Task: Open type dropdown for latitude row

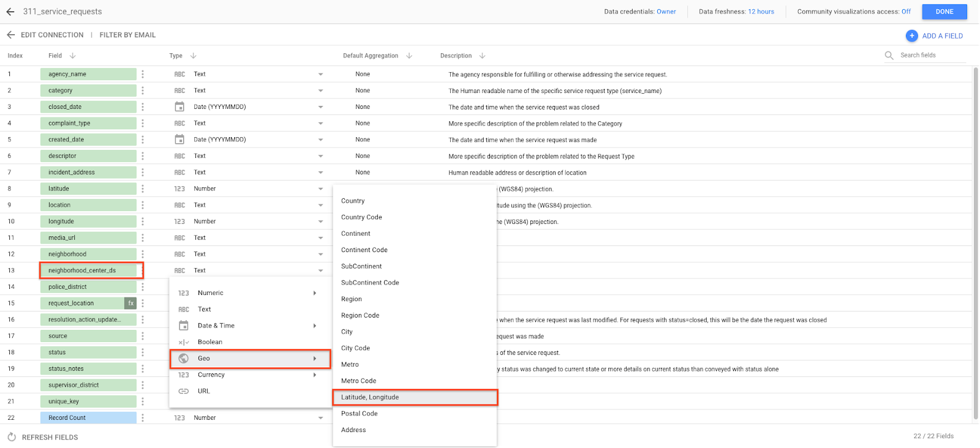Action: point(320,189)
